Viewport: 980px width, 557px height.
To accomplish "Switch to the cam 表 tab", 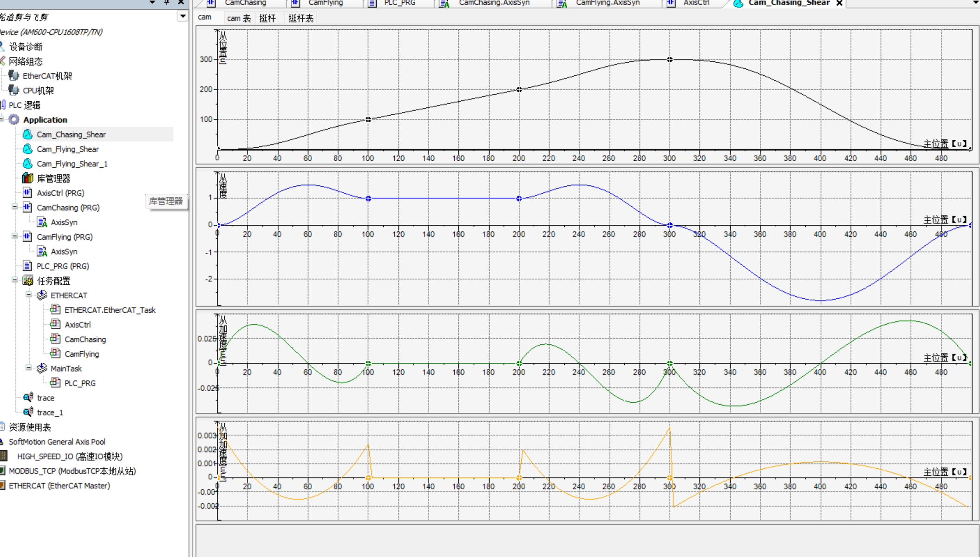I will point(239,18).
